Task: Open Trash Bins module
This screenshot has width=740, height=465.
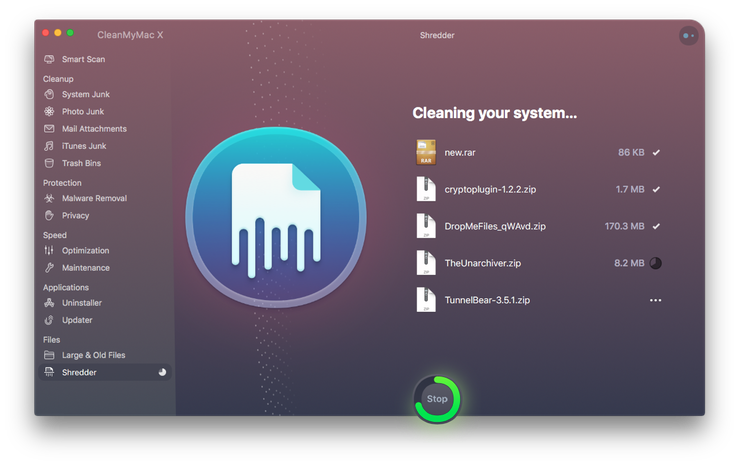Action: (x=82, y=163)
